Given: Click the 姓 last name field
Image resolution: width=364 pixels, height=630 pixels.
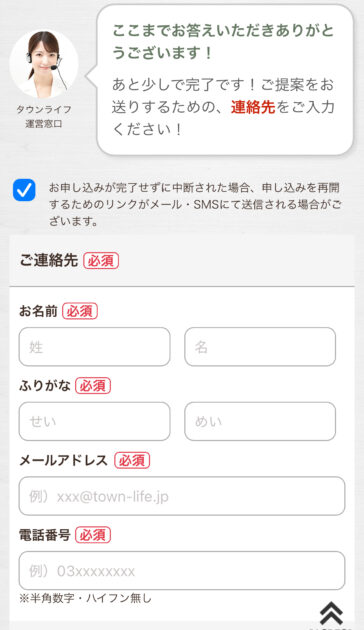Looking at the screenshot, I should pos(94,347).
